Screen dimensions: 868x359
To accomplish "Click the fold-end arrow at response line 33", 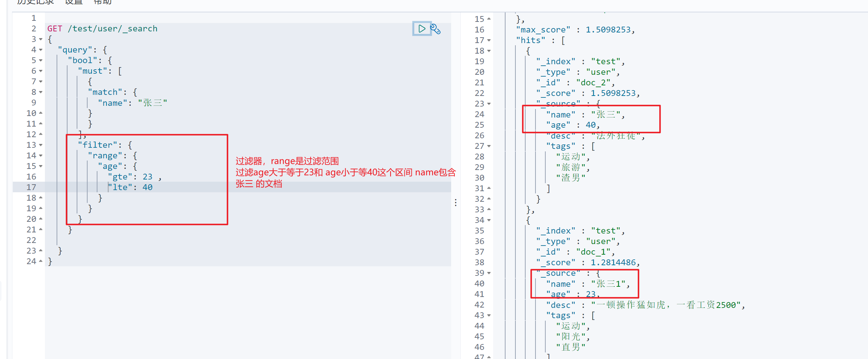I will 489,209.
